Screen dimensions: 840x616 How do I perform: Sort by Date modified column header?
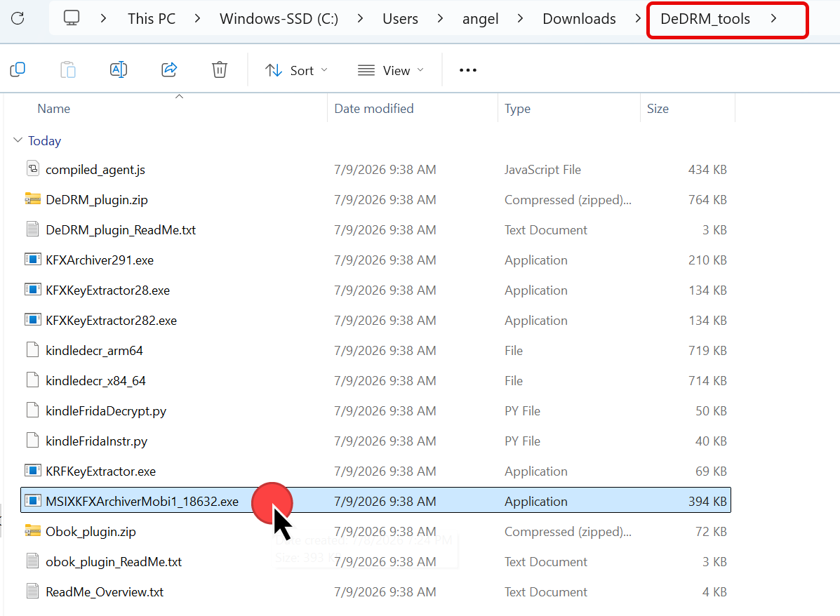[374, 109]
